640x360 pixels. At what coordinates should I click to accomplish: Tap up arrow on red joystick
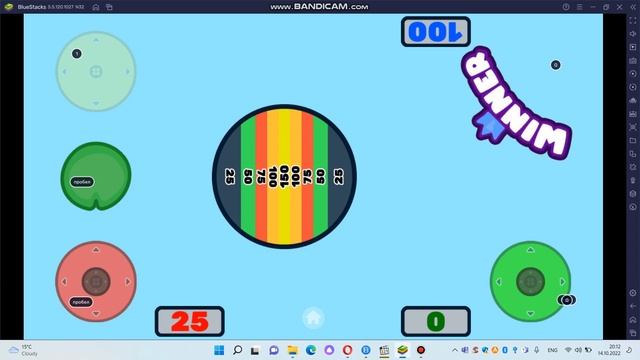click(x=96, y=249)
